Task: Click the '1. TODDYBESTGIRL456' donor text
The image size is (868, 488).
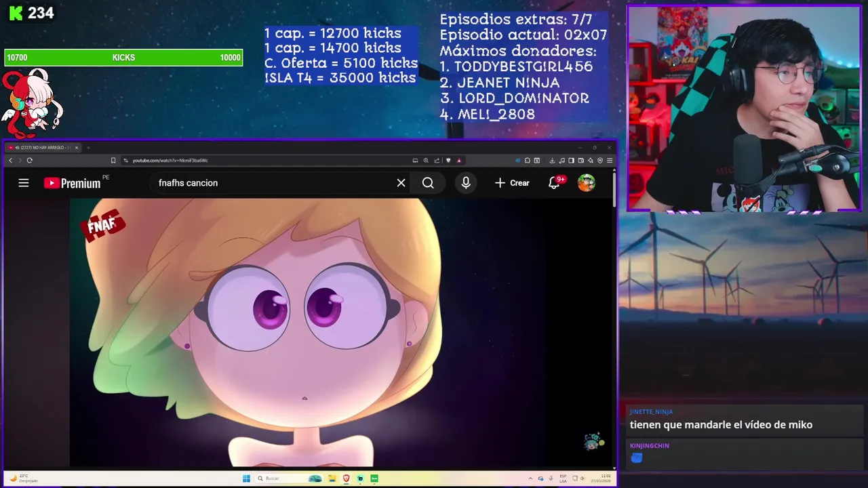Action: [x=516, y=66]
